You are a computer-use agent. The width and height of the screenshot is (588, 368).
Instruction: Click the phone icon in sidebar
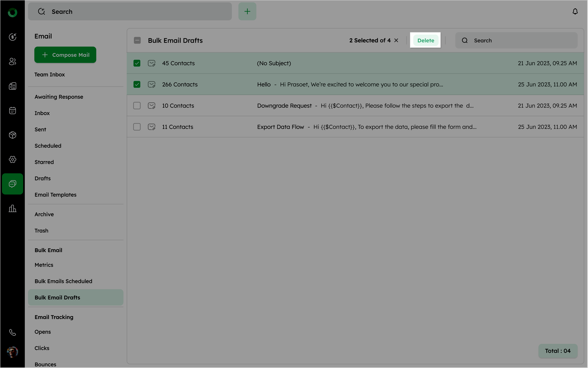[12, 332]
